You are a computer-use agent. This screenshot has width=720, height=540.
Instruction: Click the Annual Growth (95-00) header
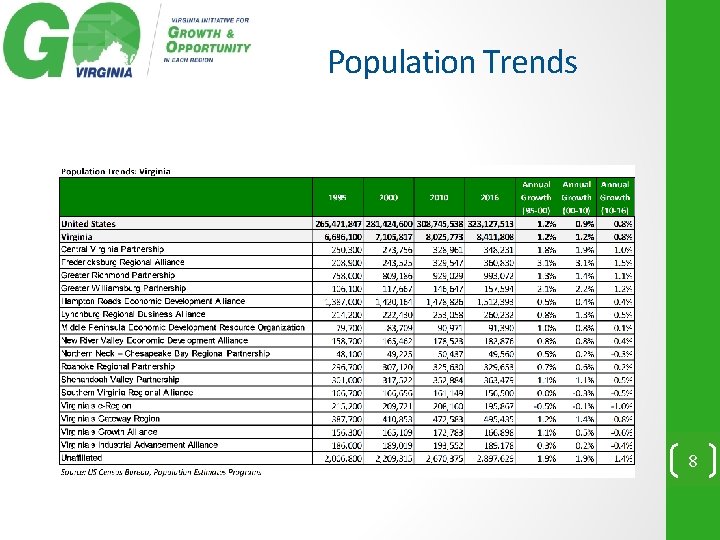536,197
